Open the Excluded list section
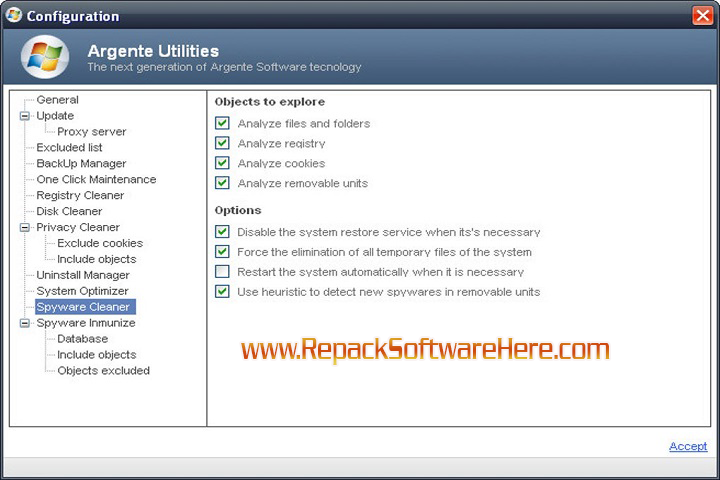Viewport: 720px width, 480px height. pos(69,147)
